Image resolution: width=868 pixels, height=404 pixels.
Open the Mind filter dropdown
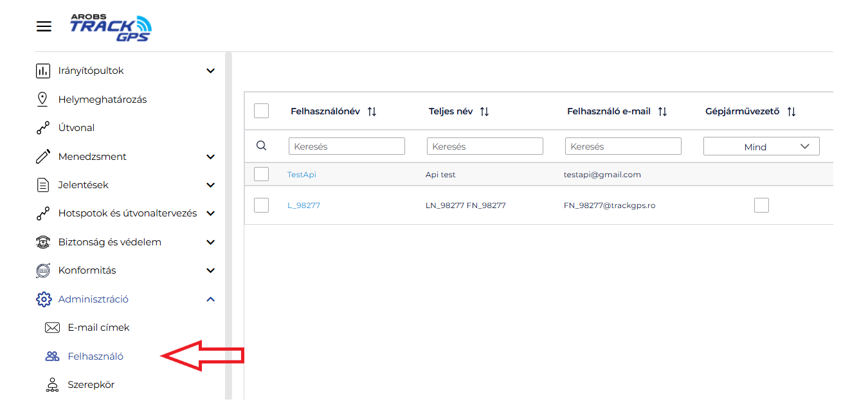tap(761, 146)
